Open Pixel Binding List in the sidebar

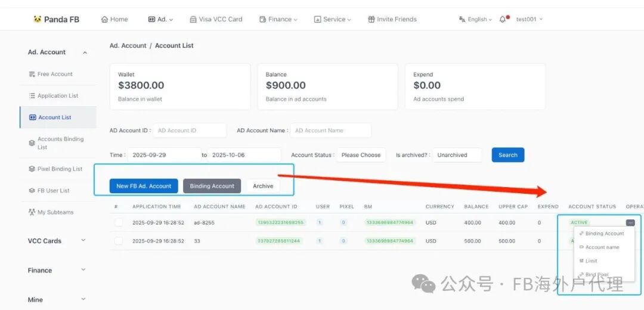[57, 169]
